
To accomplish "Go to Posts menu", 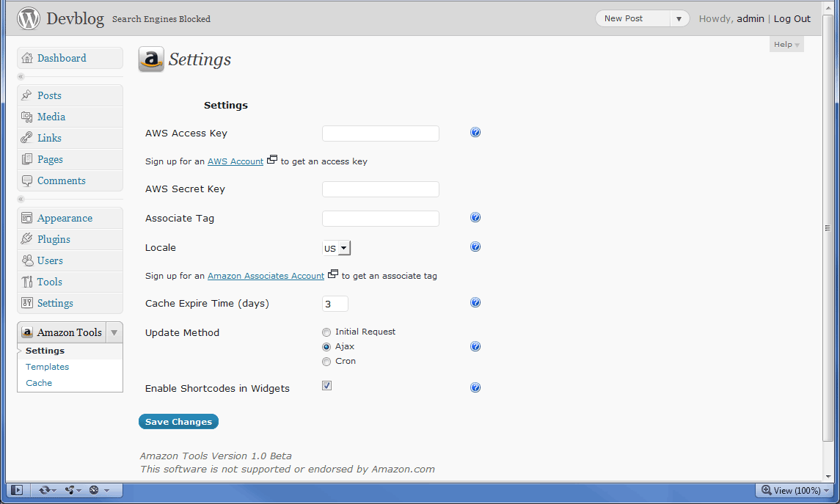I will [x=49, y=95].
